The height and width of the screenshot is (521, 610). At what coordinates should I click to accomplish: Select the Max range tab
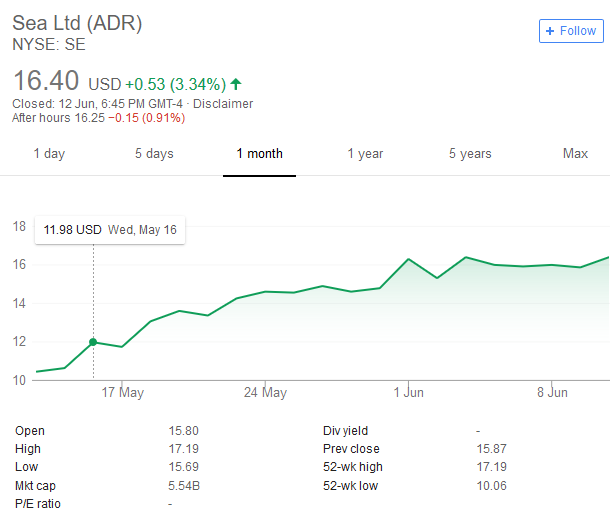(575, 154)
